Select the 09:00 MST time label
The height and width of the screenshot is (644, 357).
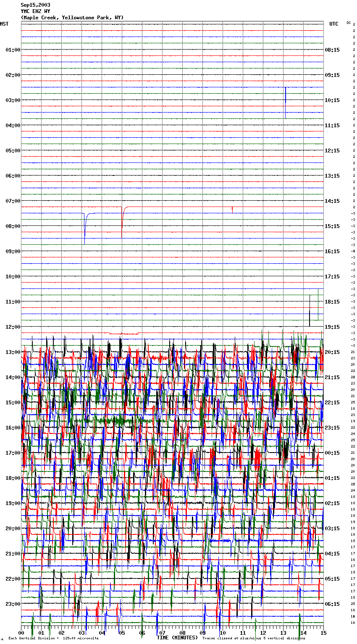pos(13,251)
